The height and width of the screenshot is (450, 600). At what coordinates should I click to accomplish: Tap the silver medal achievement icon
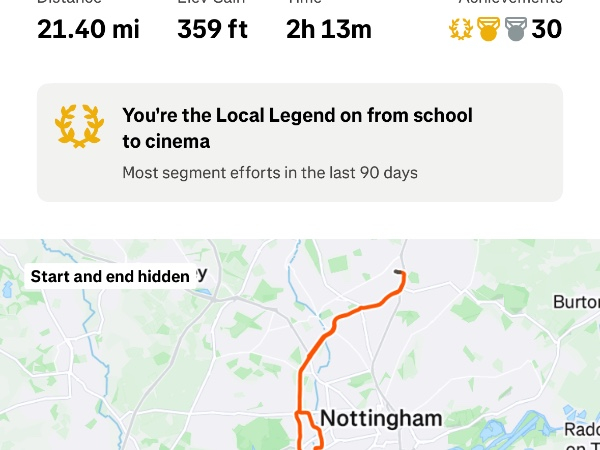516,29
